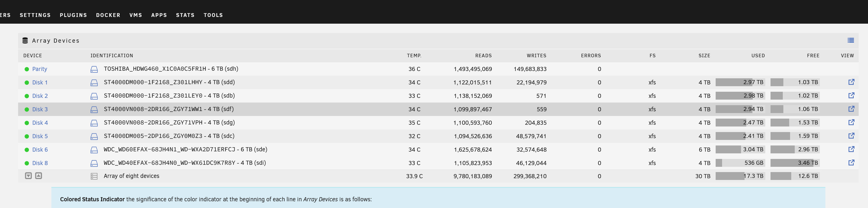Click the drive icon for Disk 3

[94, 110]
